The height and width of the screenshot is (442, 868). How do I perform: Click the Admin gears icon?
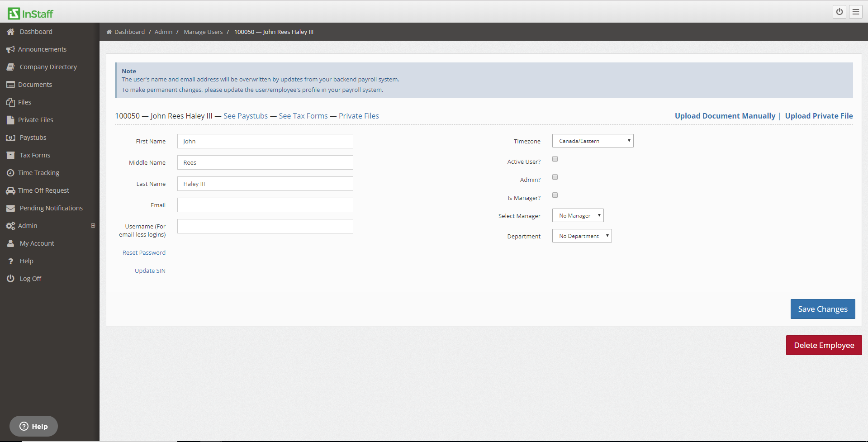(10, 225)
